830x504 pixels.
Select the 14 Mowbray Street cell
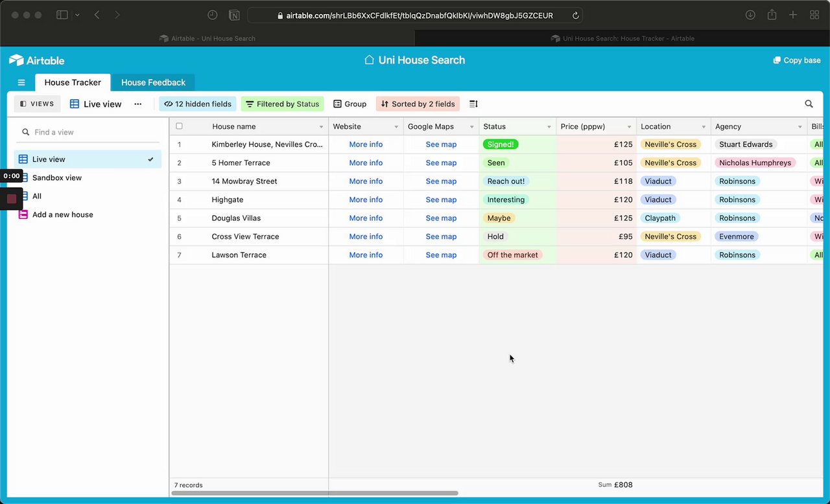[249, 181]
